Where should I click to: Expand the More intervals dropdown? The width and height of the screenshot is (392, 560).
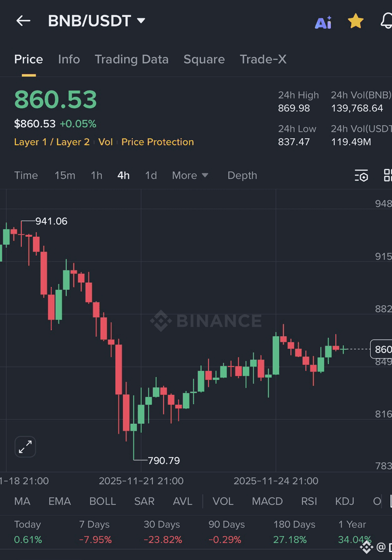click(190, 176)
